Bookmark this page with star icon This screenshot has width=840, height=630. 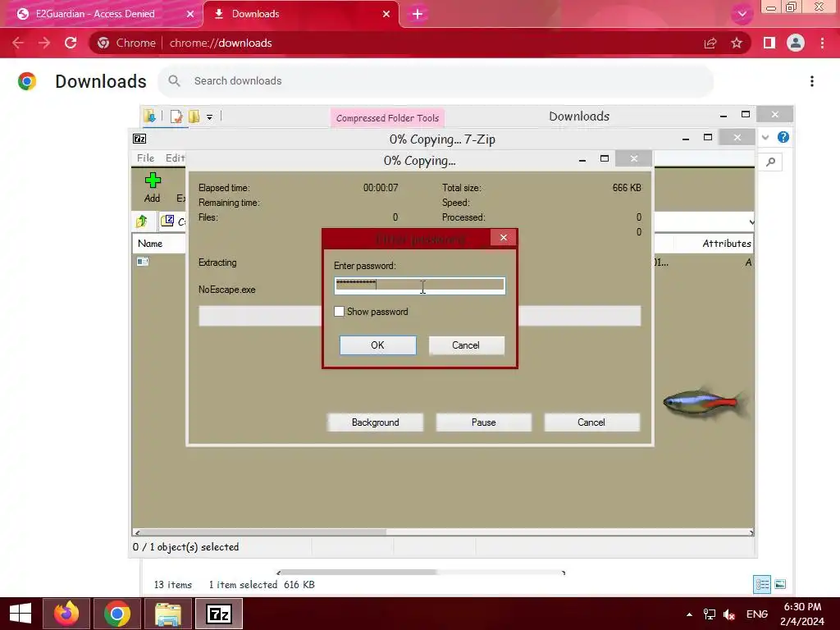pyautogui.click(x=737, y=43)
